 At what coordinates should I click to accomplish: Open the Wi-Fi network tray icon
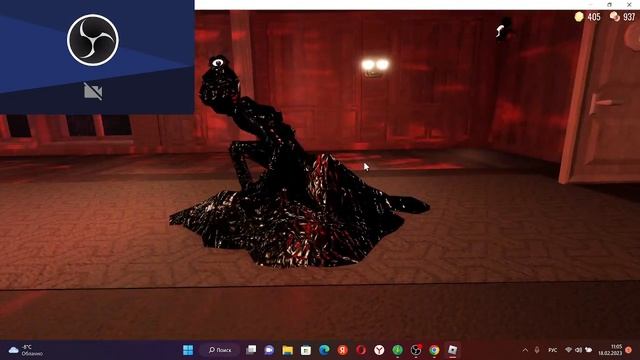tap(568, 350)
